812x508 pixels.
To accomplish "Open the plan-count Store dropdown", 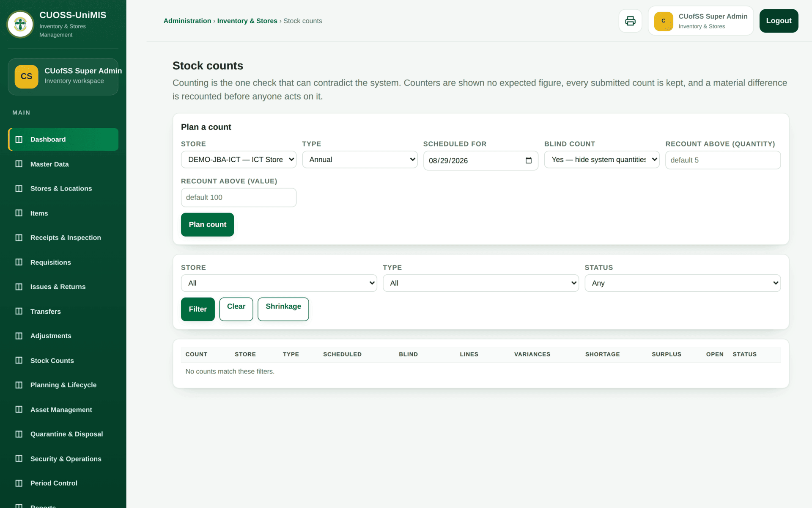I will (x=239, y=160).
